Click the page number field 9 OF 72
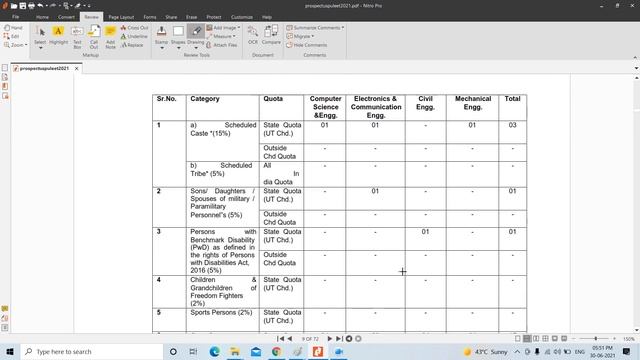This screenshot has width=640, height=360. coord(310,339)
